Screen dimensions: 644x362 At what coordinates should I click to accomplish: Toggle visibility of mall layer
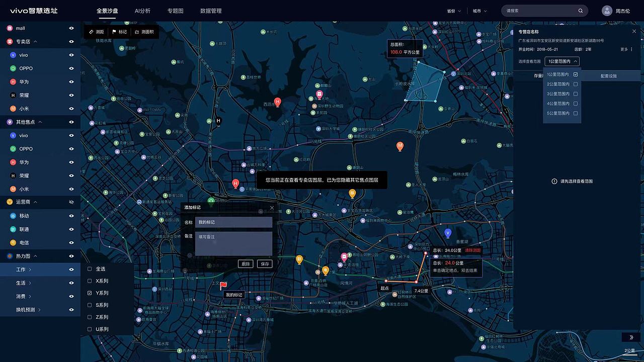point(71,28)
